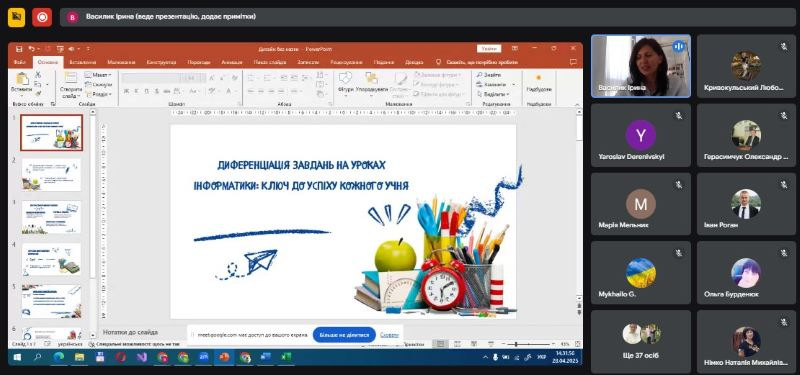This screenshot has width=800, height=375.
Task: Open the Надбудови add-ins icon
Action: [539, 83]
